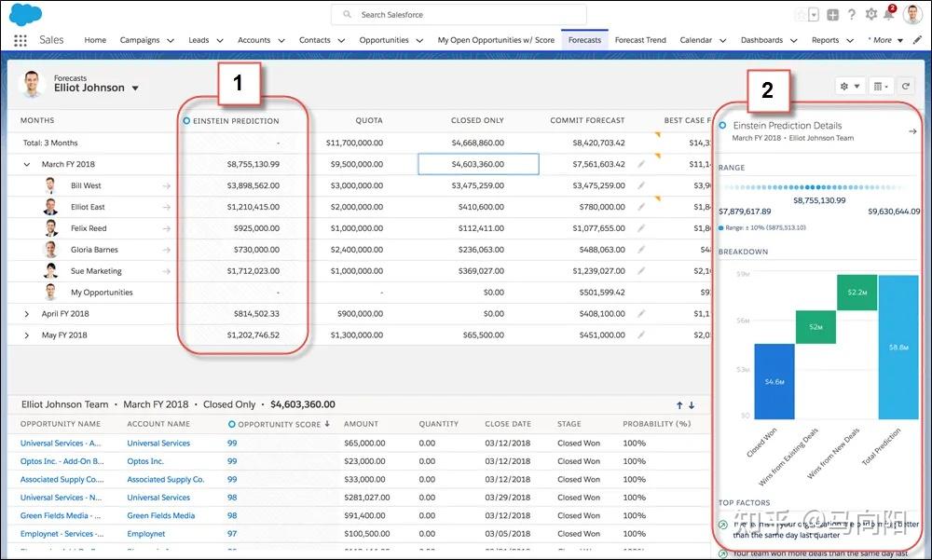This screenshot has height=560, width=932.
Task: Open Accounts tab dropdown chevron
Action: tap(281, 40)
